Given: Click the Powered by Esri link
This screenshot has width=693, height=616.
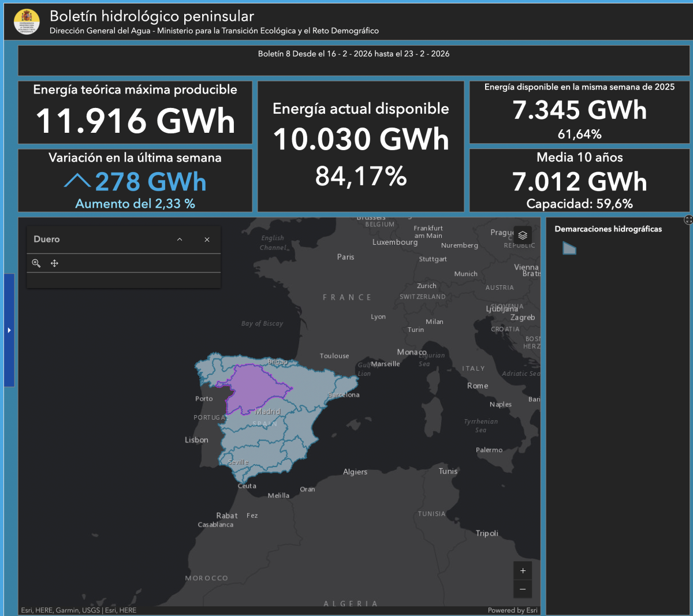Looking at the screenshot, I should pyautogui.click(x=512, y=610).
